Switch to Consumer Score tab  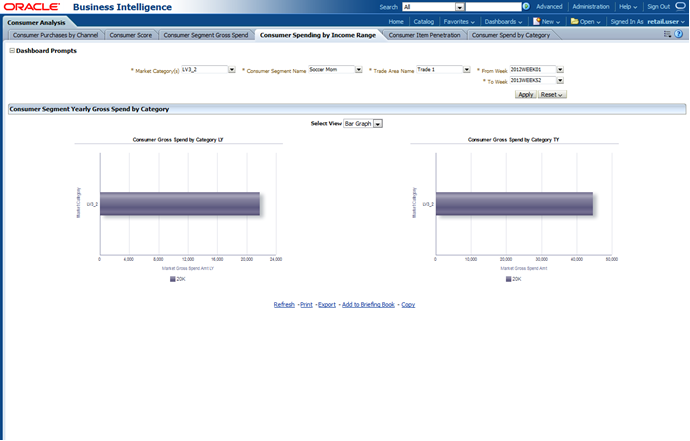coord(131,35)
